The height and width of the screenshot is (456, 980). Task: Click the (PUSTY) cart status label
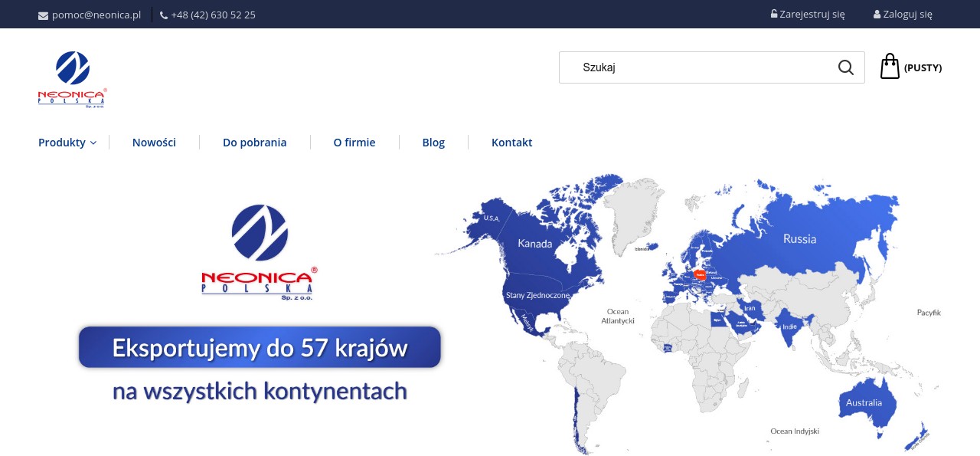pyautogui.click(x=923, y=67)
